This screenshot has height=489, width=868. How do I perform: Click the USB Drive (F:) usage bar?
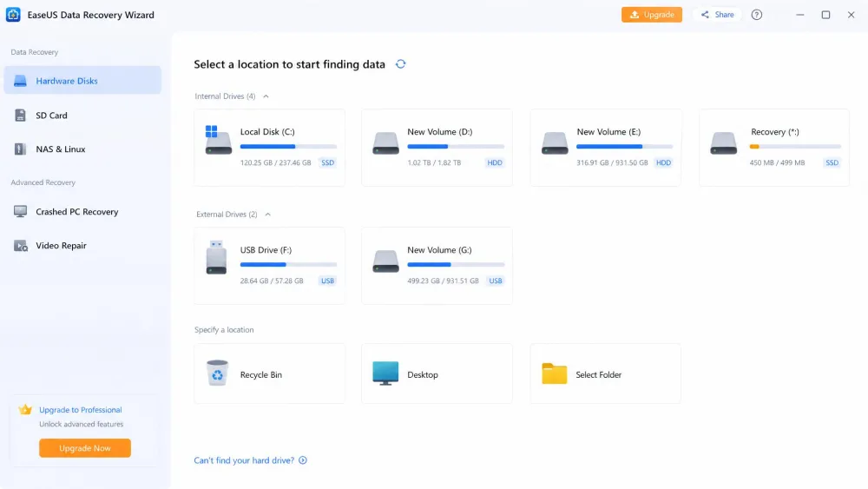coord(288,265)
